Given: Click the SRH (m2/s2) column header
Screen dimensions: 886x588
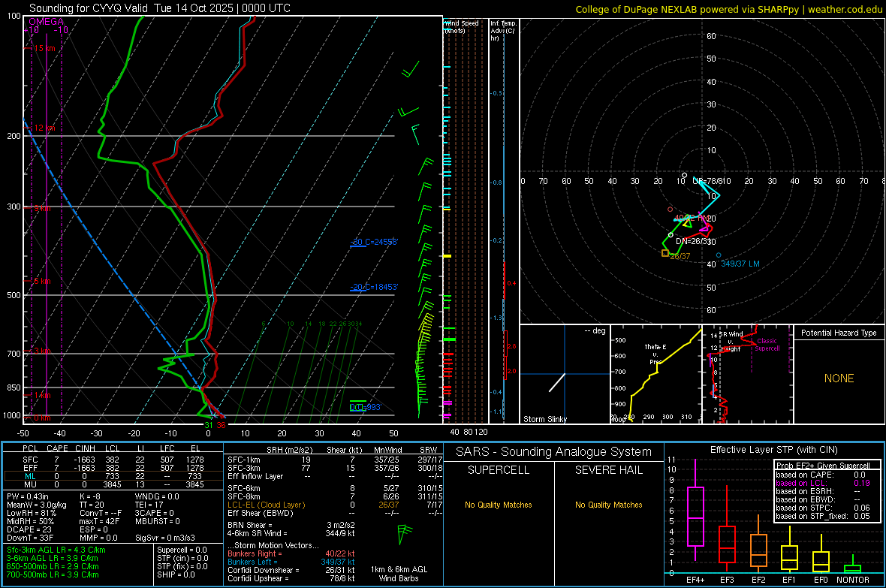Looking at the screenshot, I should point(289,450).
